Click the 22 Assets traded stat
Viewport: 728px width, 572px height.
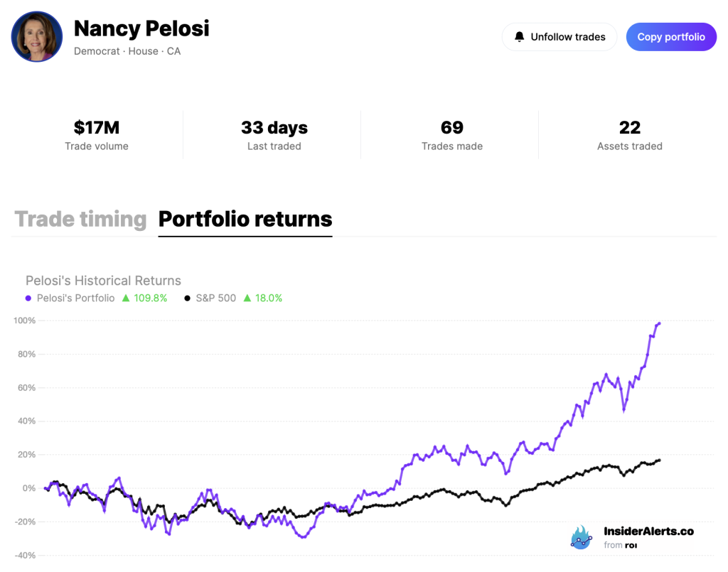tap(630, 135)
